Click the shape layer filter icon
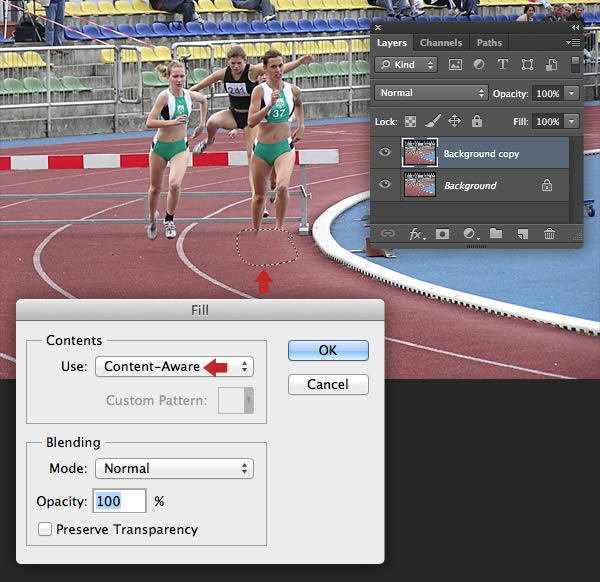 [x=527, y=64]
